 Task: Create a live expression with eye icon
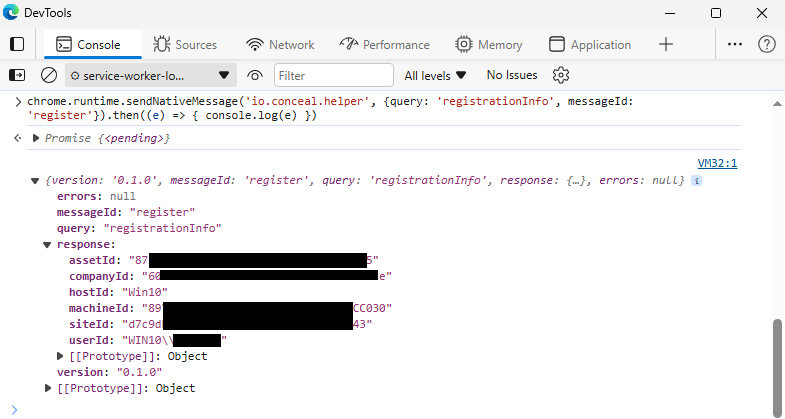[255, 76]
